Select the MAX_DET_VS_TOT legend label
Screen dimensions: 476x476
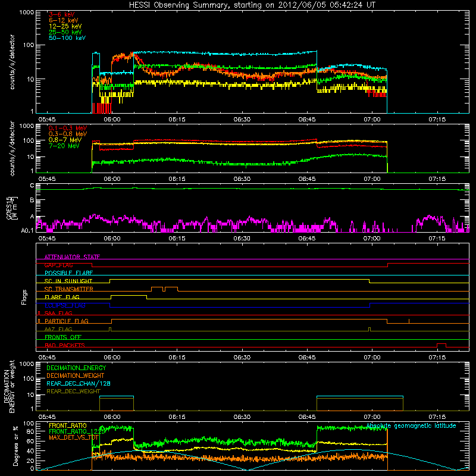coord(74,437)
